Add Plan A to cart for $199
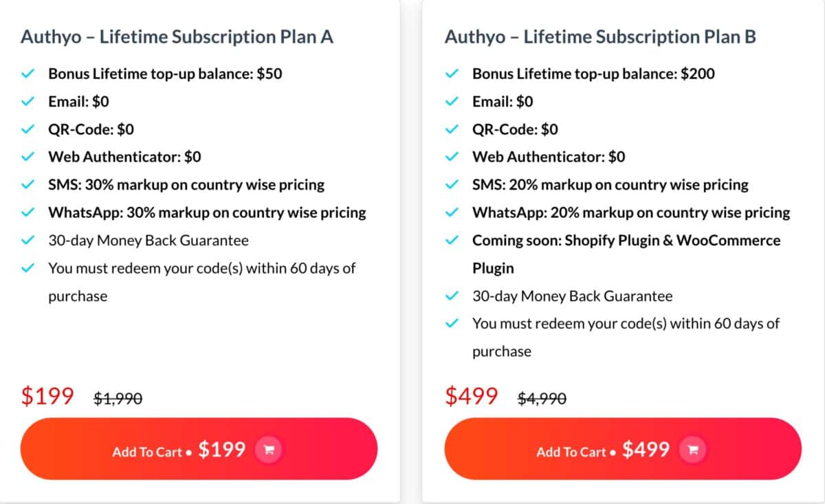Viewport: 825px width, 504px height. point(199,449)
